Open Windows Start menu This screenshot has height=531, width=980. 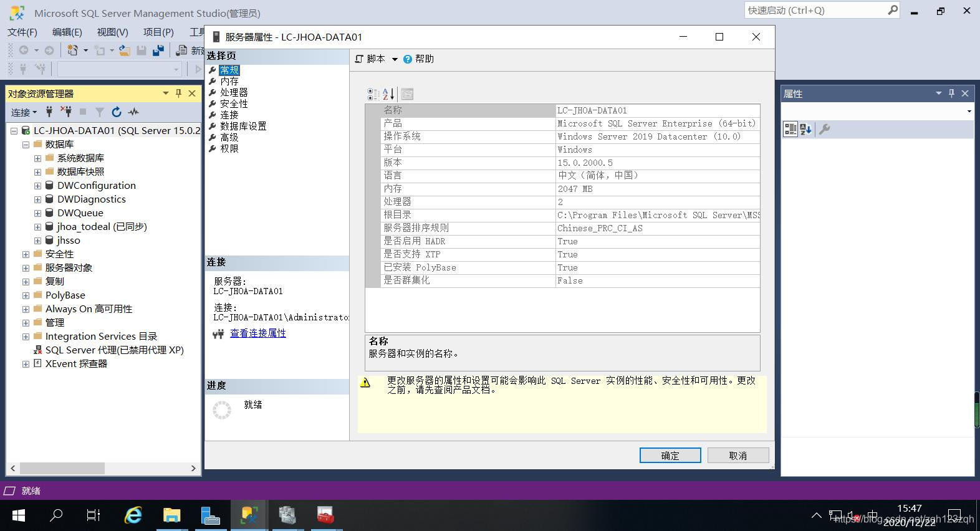[x=19, y=515]
